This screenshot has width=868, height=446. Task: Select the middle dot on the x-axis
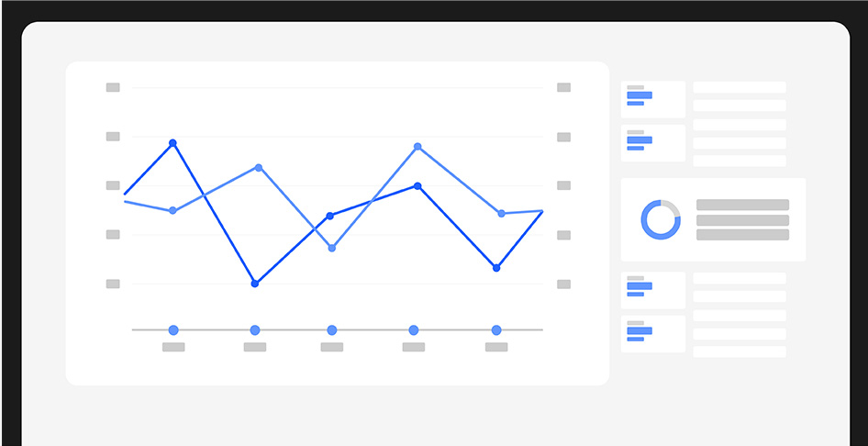point(332,329)
